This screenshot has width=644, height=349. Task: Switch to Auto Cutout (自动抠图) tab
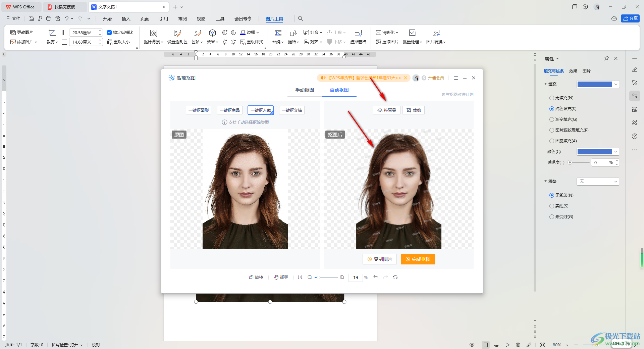(x=339, y=90)
